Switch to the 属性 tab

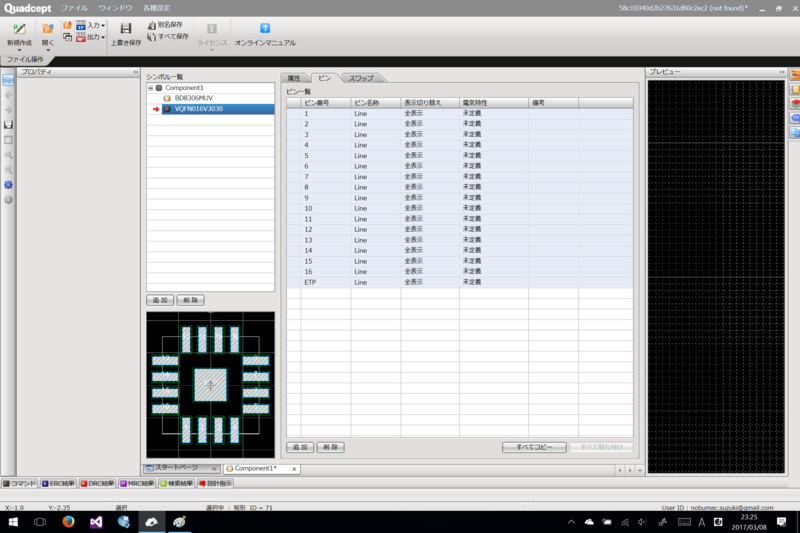294,78
